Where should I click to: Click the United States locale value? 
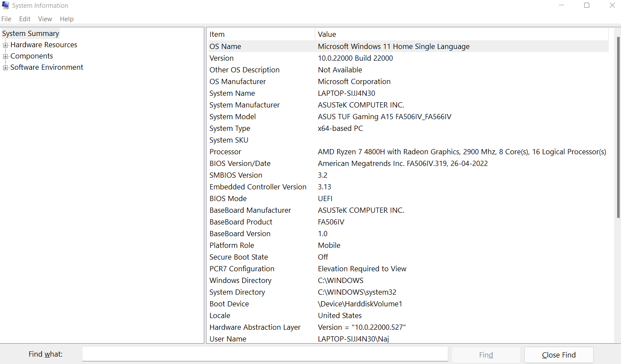coord(340,315)
